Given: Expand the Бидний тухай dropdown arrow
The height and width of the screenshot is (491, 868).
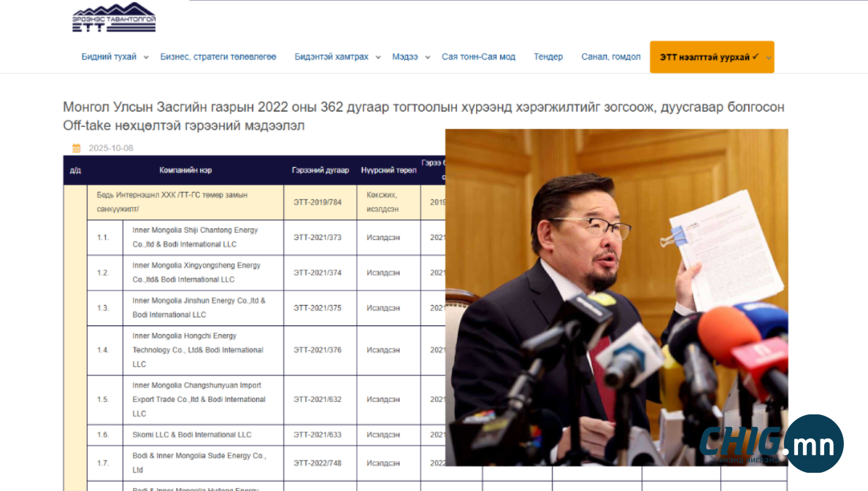Looking at the screenshot, I should click(x=146, y=58).
